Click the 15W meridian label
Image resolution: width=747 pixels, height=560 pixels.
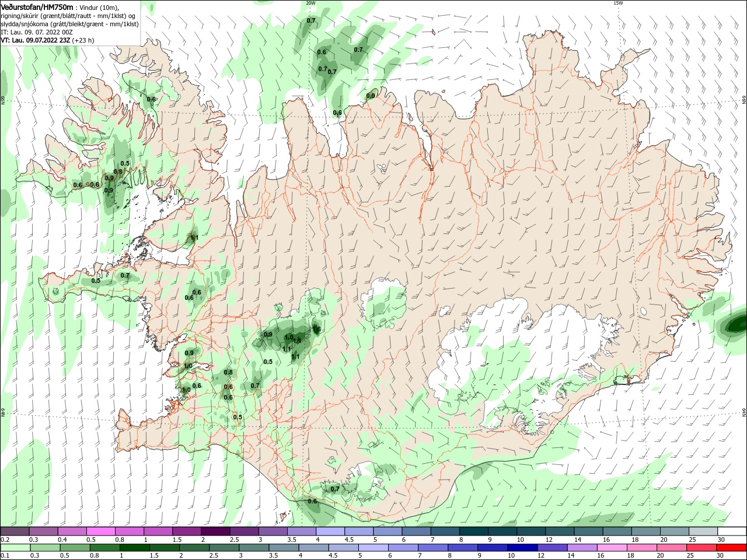pyautogui.click(x=618, y=3)
